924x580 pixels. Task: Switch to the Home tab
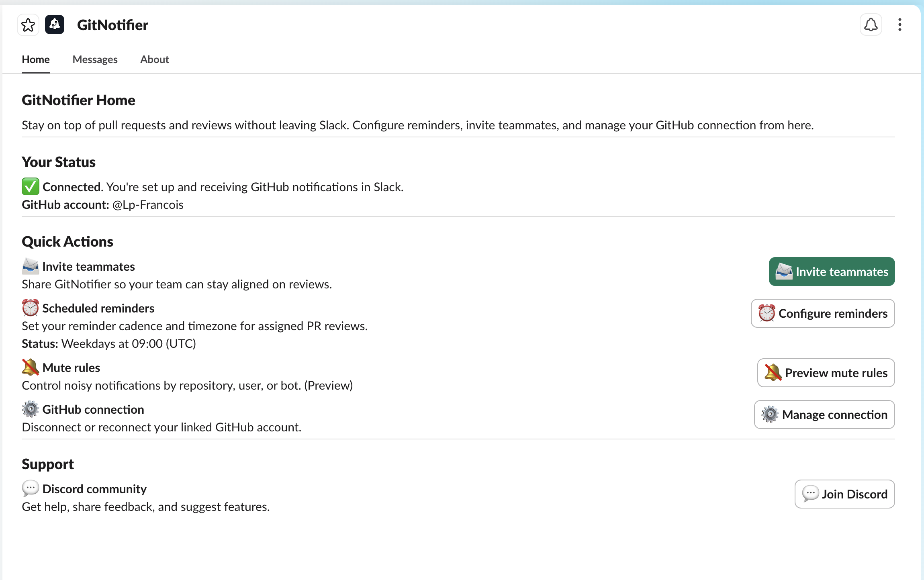point(36,59)
